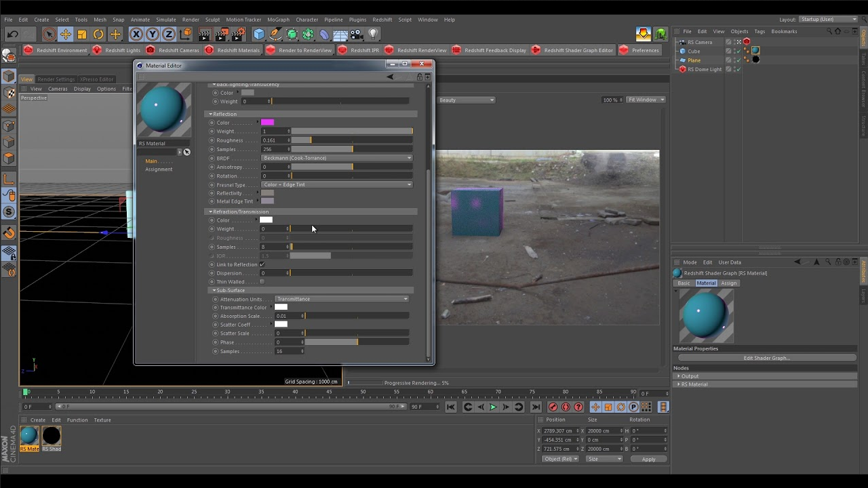
Task: Add a Cube primitive object
Action: click(259, 34)
